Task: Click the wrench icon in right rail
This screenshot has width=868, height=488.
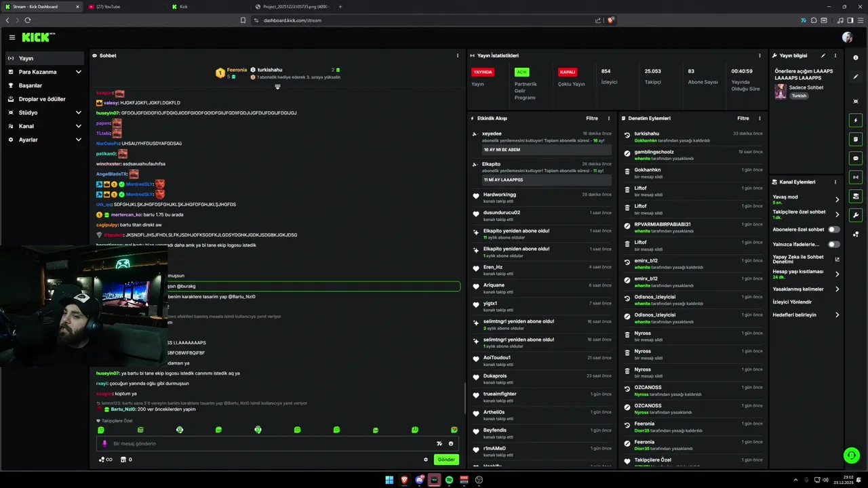Action: [856, 215]
